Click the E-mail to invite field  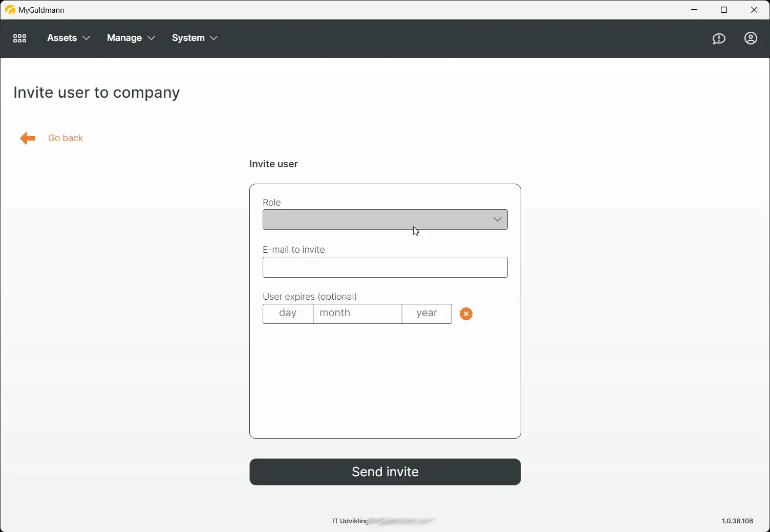pyautogui.click(x=384, y=268)
